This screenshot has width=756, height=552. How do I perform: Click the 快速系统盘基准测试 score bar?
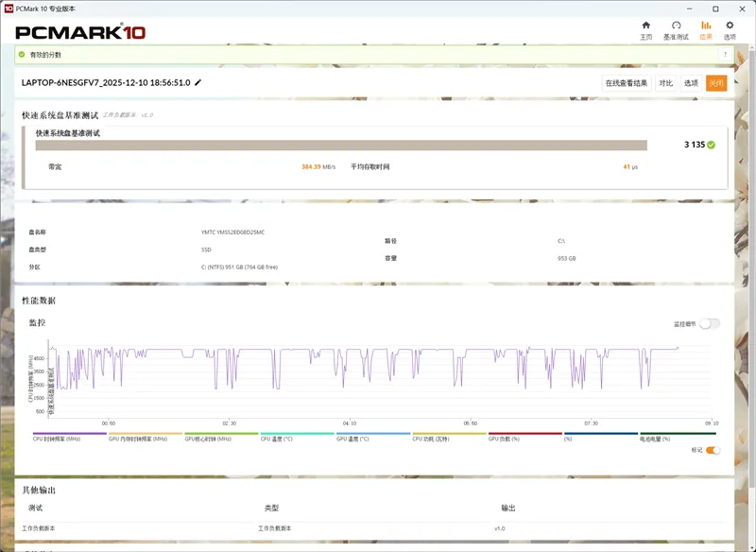341,146
